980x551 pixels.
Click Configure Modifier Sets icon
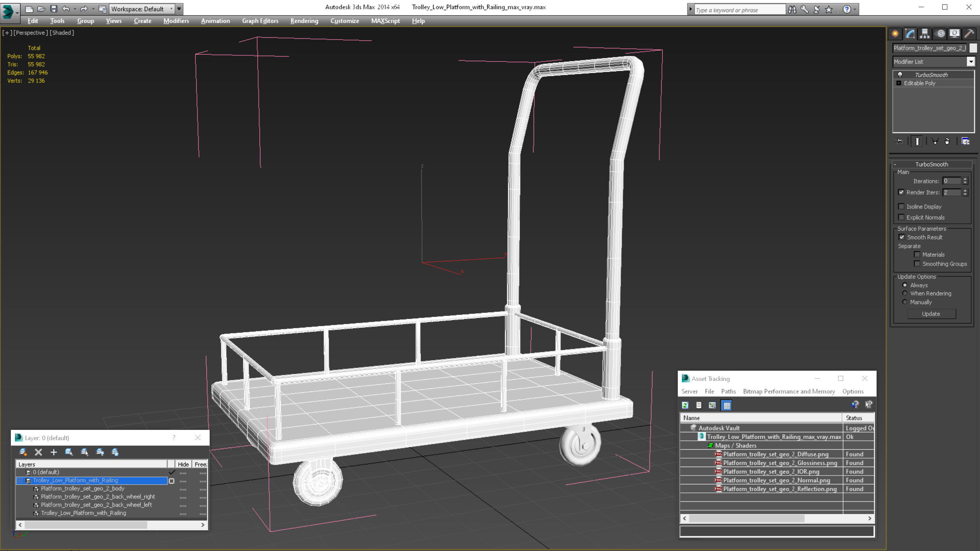(x=966, y=141)
